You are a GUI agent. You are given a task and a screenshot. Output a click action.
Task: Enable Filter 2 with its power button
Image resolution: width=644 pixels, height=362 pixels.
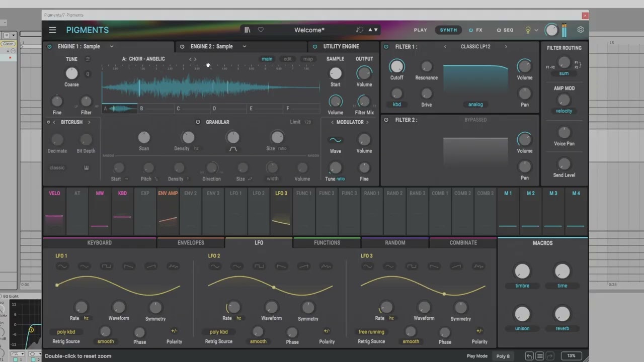386,120
